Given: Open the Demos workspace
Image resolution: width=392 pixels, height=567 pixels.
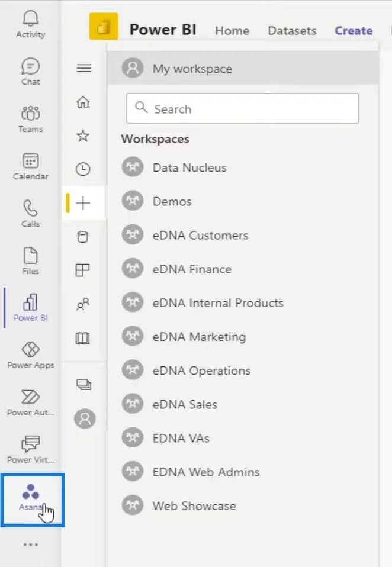Looking at the screenshot, I should 243,201.
